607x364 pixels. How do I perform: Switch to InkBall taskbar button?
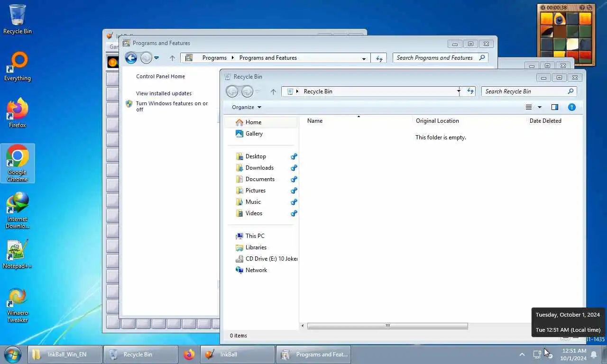click(x=238, y=355)
